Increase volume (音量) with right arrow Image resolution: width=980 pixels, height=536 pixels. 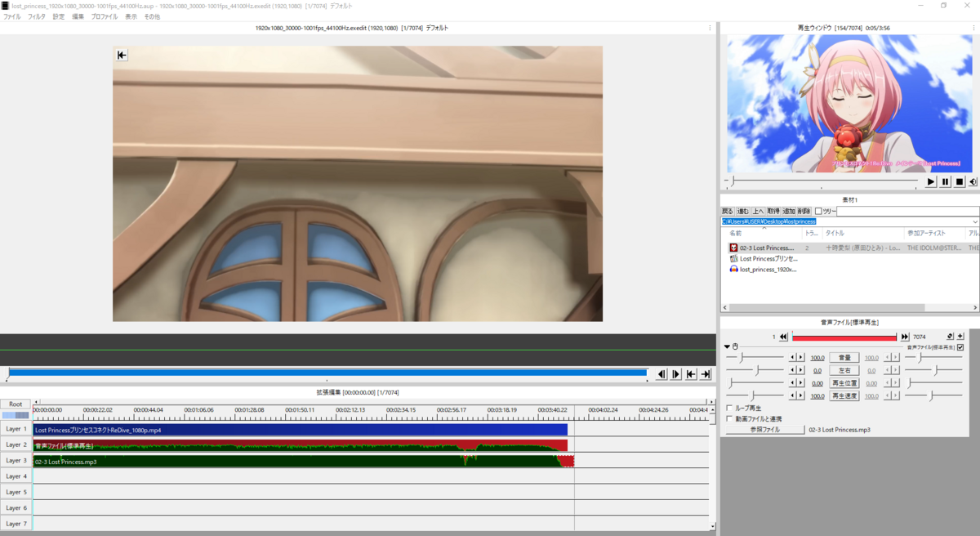click(x=800, y=358)
